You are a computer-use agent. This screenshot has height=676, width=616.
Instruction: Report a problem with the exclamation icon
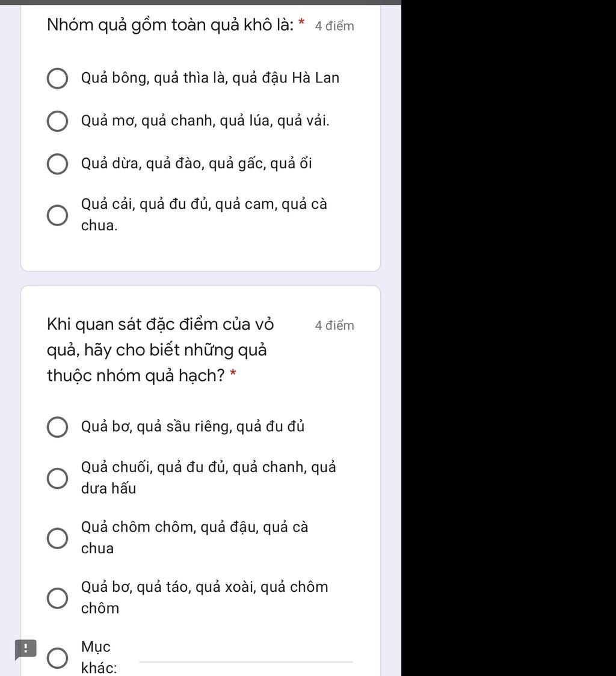point(26,648)
